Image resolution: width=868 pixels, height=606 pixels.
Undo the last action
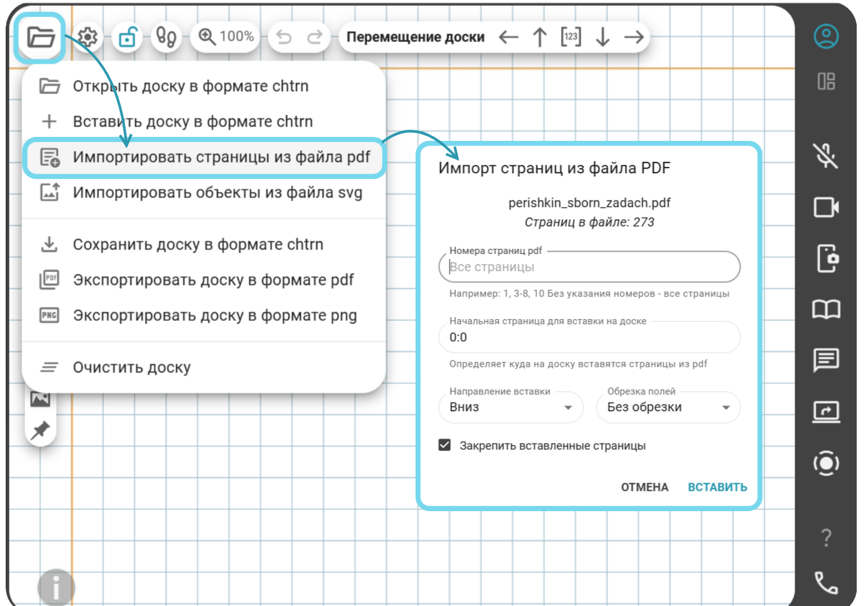click(x=284, y=37)
